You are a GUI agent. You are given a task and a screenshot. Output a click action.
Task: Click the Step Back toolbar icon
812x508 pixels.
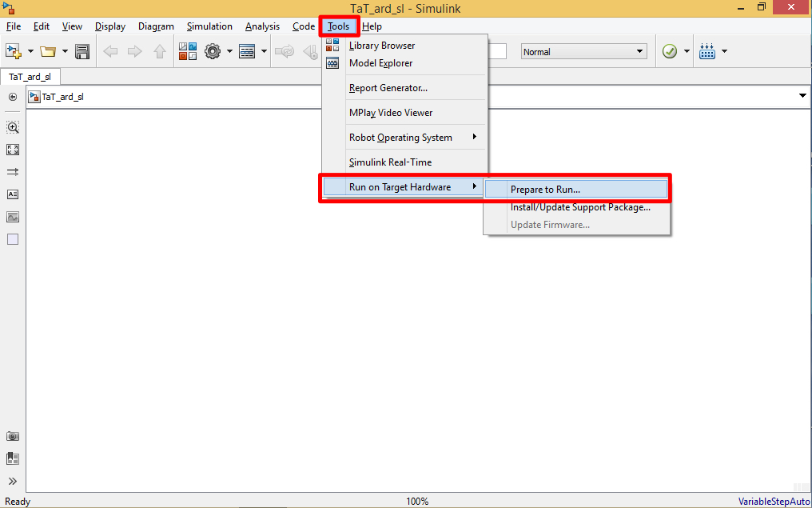(x=311, y=51)
